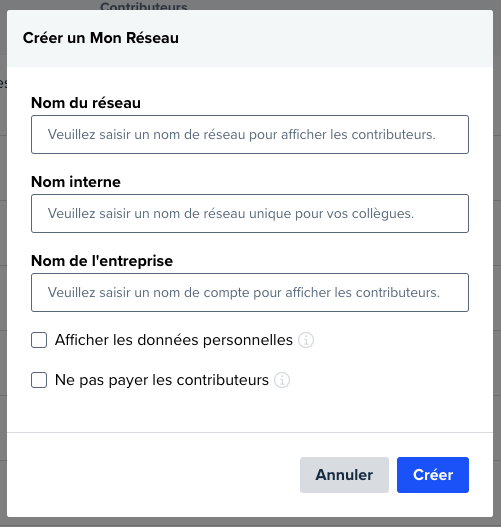Click the 'Afficher les données personnelles' label text
This screenshot has width=501, height=527.
click(174, 340)
